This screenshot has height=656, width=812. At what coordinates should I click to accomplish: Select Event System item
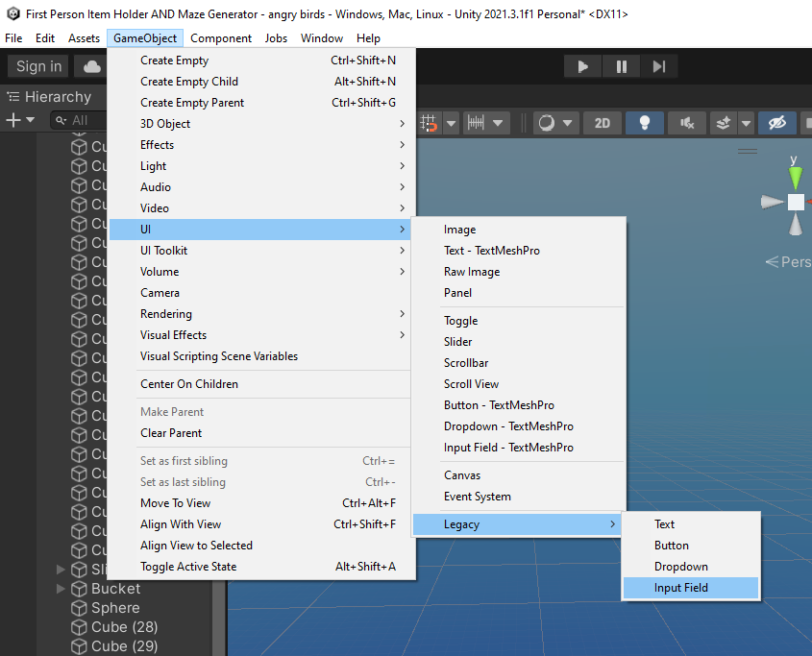point(519,497)
